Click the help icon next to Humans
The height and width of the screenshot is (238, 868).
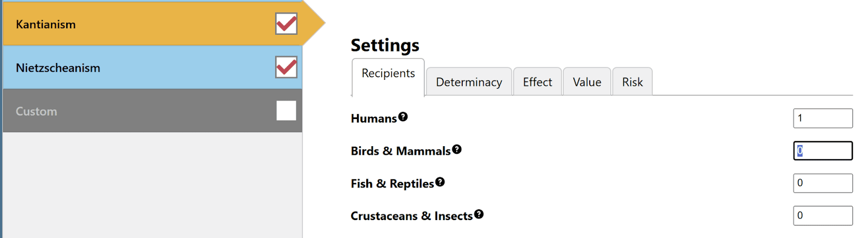click(x=403, y=117)
